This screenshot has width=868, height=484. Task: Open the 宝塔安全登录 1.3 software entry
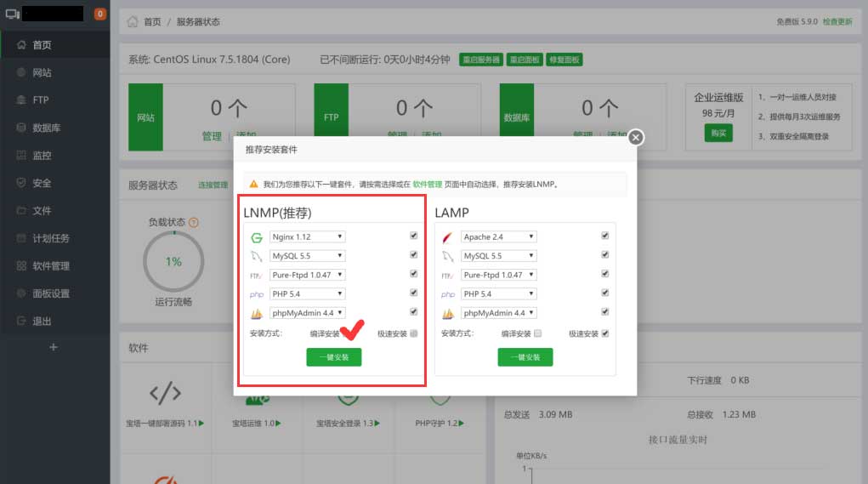(x=348, y=423)
